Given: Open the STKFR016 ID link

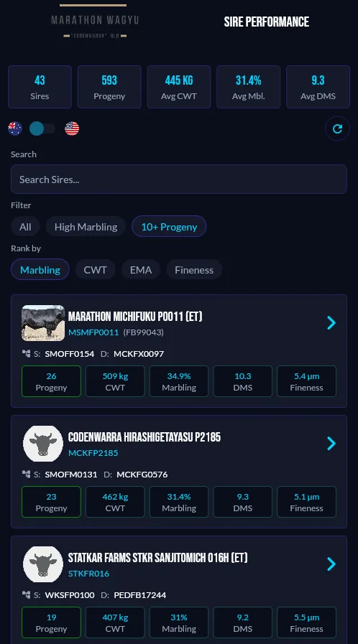Looking at the screenshot, I should pyautogui.click(x=88, y=574).
